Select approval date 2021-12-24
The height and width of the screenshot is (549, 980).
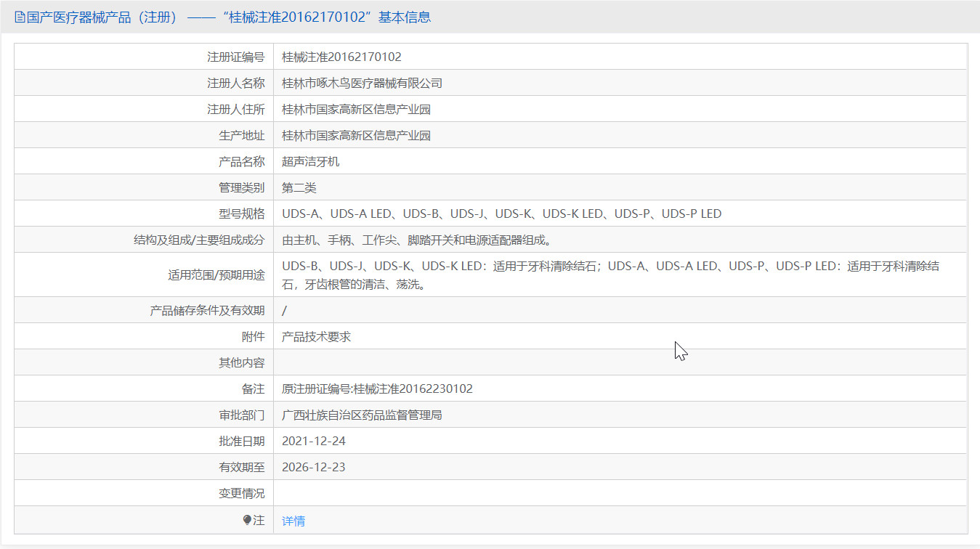pos(314,441)
